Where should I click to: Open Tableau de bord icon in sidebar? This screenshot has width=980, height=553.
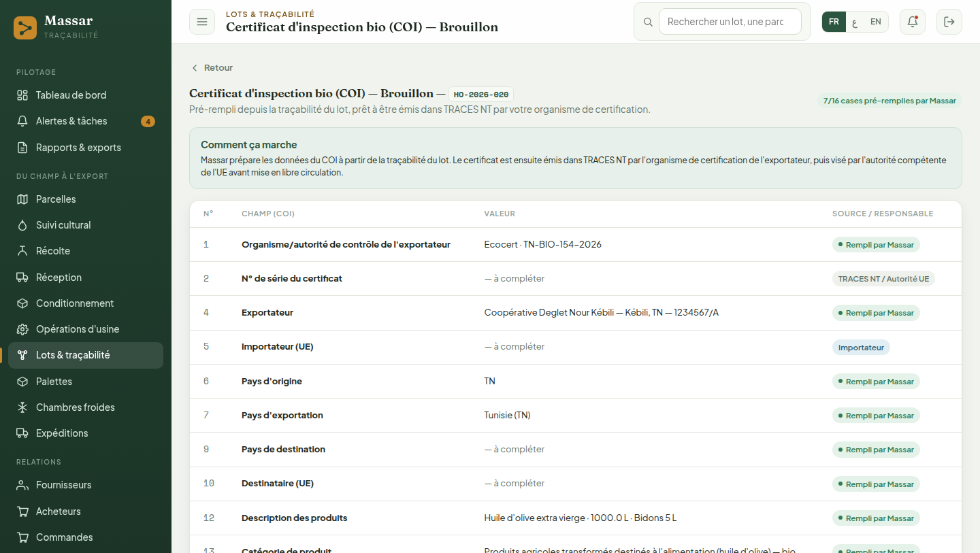point(22,95)
